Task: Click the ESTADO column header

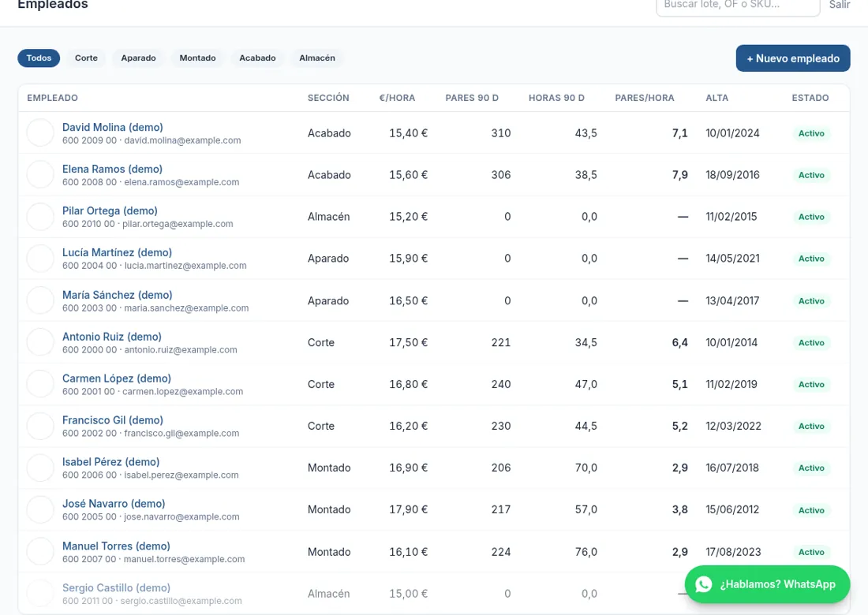Action: [x=810, y=98]
